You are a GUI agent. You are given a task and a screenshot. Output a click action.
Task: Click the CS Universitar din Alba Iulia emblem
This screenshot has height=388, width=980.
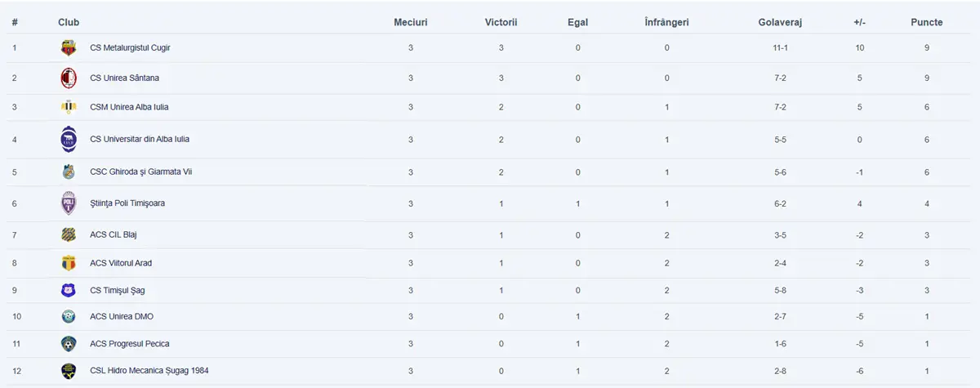[x=69, y=139]
